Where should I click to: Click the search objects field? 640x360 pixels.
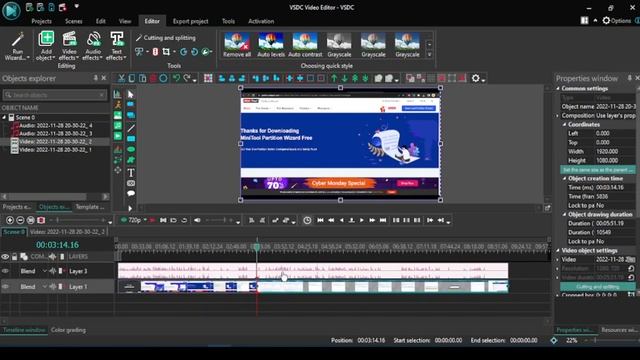pos(55,95)
